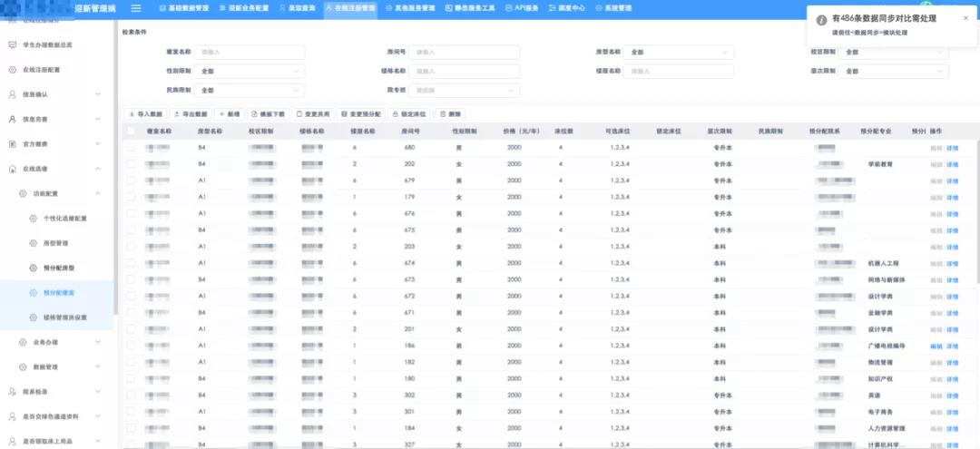This screenshot has height=449, width=980.
Task: Expand the 信息确认 sidebar group chevron
Action: [x=98, y=94]
